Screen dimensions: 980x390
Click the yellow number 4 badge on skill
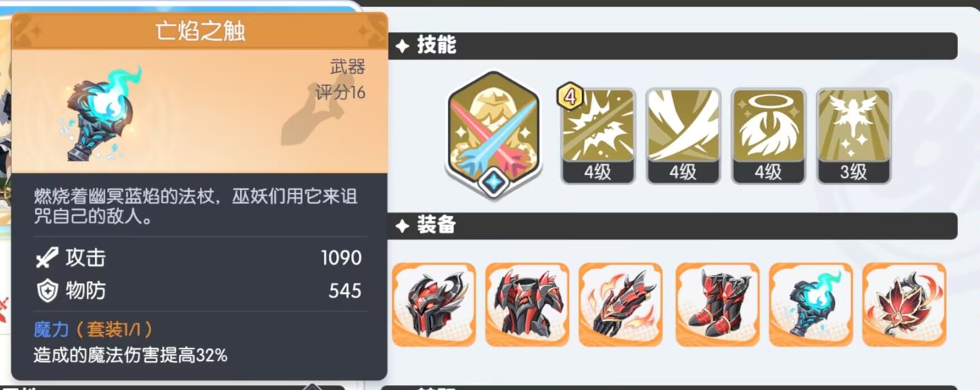point(570,96)
